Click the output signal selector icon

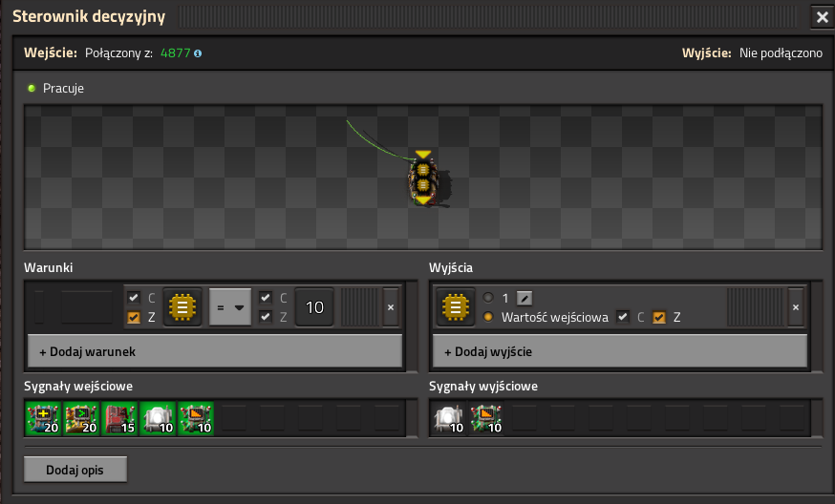point(454,307)
